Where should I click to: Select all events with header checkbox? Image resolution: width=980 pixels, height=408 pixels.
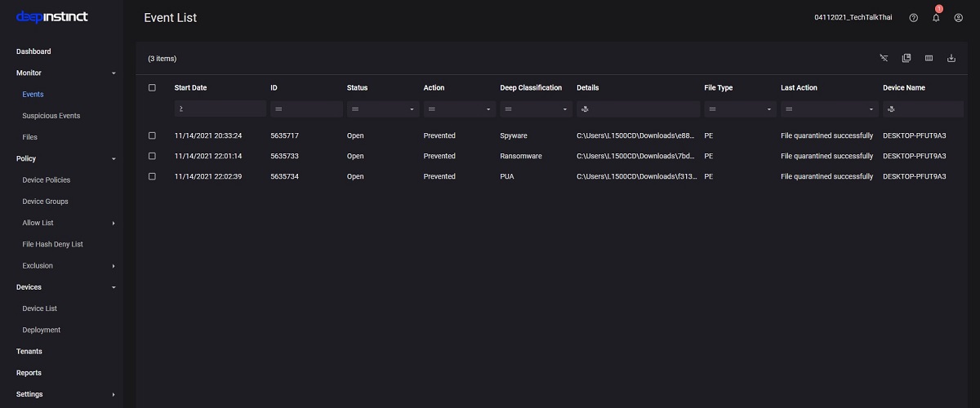point(152,87)
